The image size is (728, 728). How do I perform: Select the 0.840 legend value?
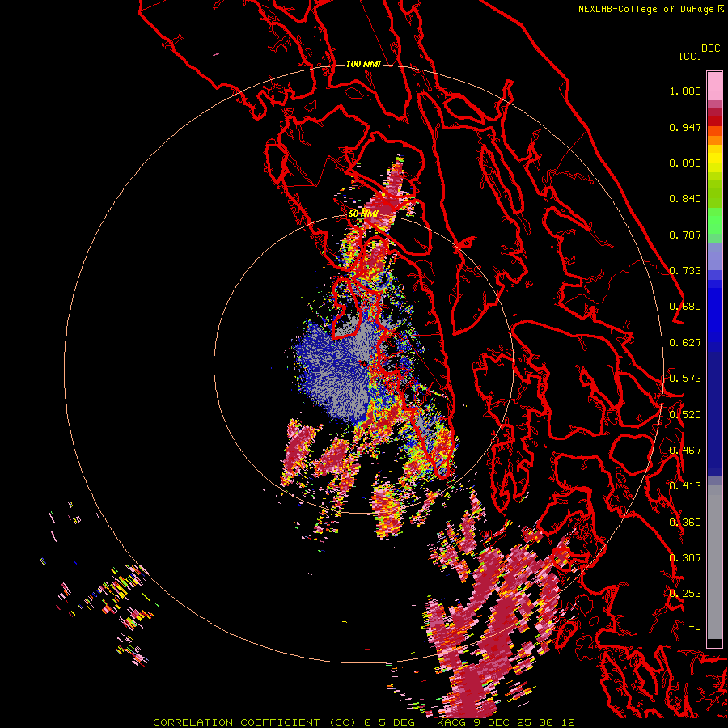[685, 199]
